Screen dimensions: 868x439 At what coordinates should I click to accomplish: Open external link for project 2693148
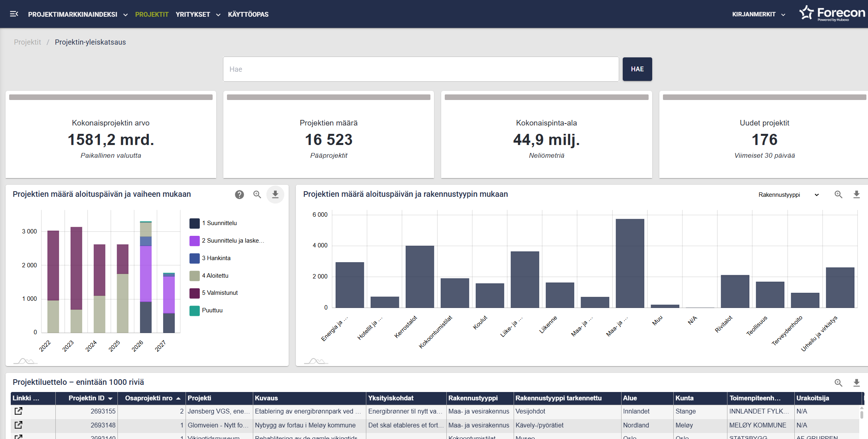pyautogui.click(x=18, y=425)
